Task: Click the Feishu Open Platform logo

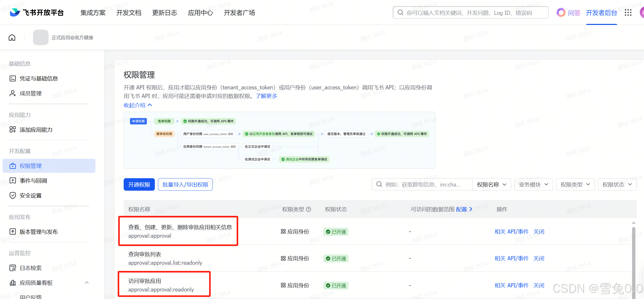Action: point(37,12)
